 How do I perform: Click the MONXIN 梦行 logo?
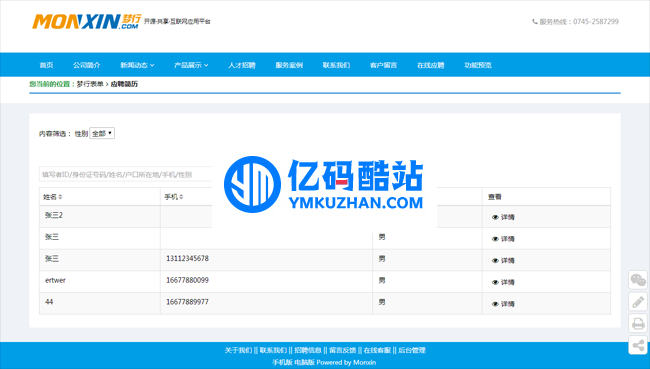coord(87,22)
